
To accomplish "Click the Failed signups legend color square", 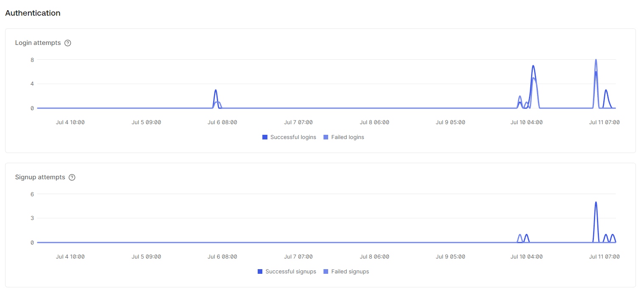I will pyautogui.click(x=326, y=272).
